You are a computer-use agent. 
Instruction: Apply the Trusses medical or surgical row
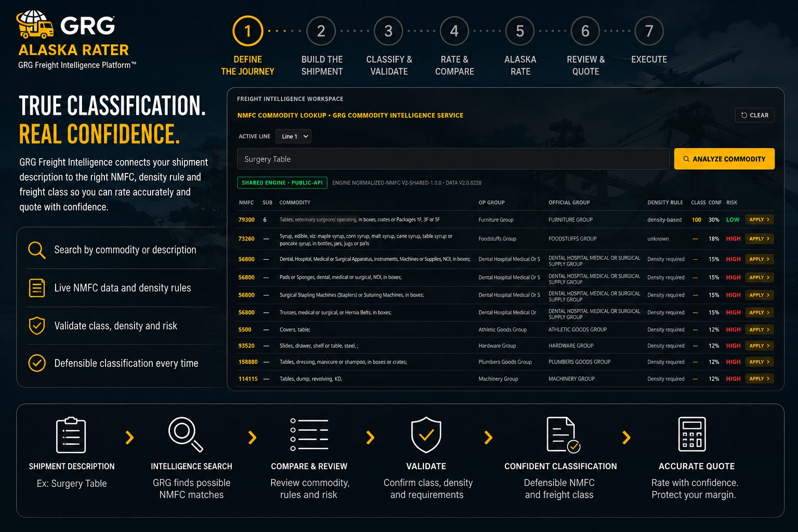pos(759,313)
